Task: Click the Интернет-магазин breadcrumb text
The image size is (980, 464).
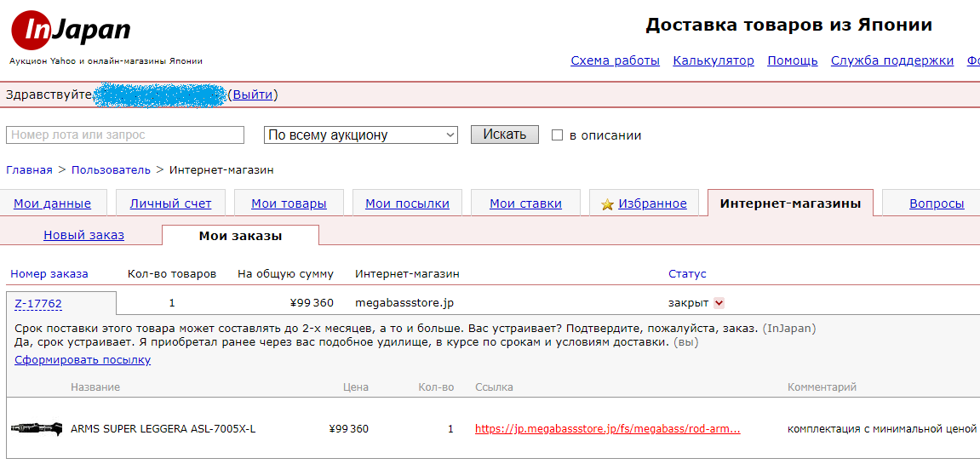Action: coord(221,169)
